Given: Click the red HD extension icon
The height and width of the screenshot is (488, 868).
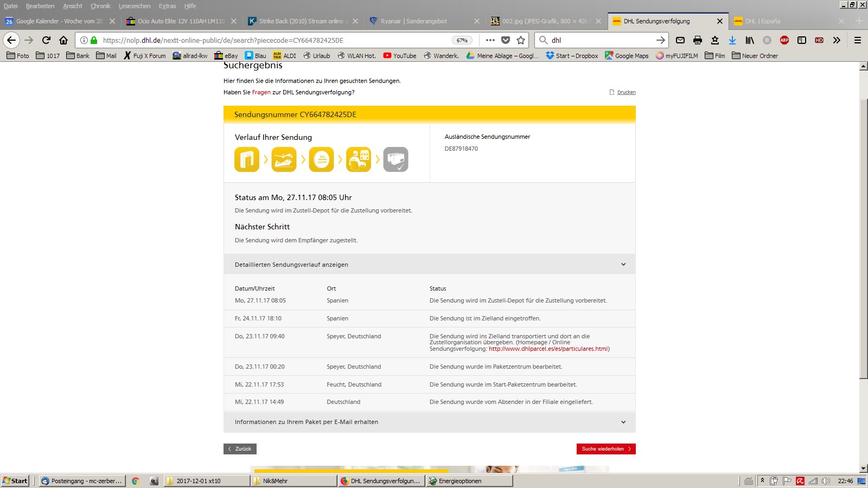Looking at the screenshot, I should pyautogui.click(x=819, y=40).
